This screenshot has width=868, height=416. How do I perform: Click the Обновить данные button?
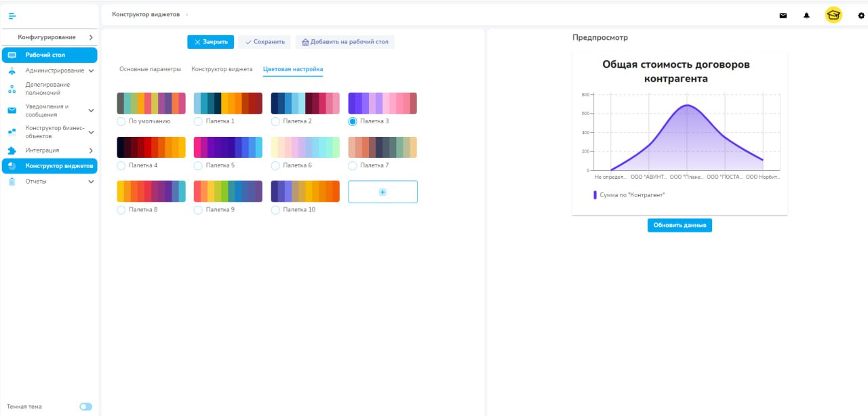679,225
